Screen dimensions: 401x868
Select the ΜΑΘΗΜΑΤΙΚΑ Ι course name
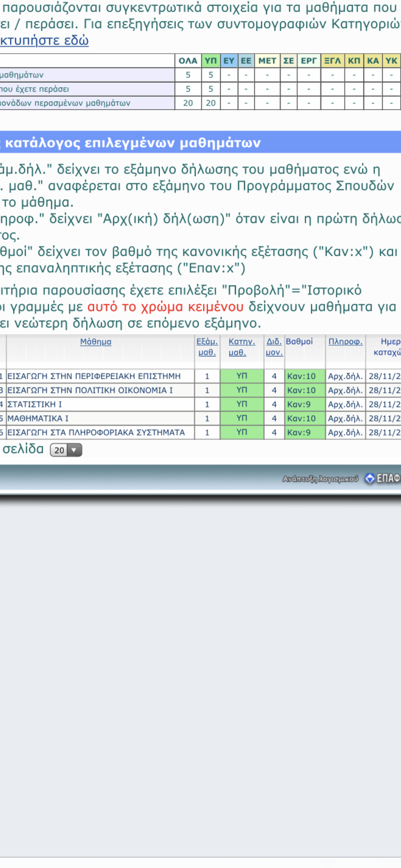(38, 418)
